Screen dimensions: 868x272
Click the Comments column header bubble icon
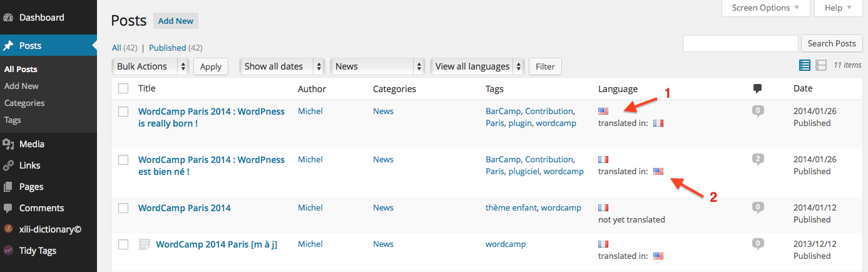[757, 89]
